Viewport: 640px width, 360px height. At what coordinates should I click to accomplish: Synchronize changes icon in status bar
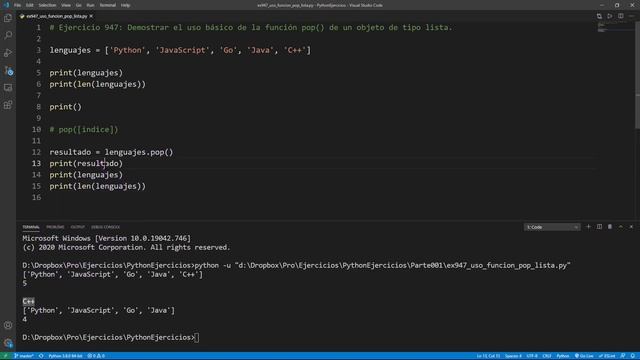click(41, 356)
